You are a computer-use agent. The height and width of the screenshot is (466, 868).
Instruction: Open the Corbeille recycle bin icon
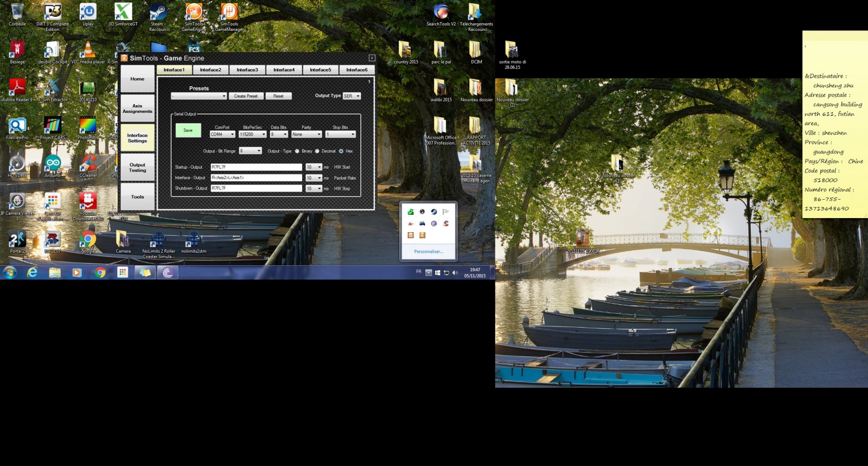click(x=17, y=15)
